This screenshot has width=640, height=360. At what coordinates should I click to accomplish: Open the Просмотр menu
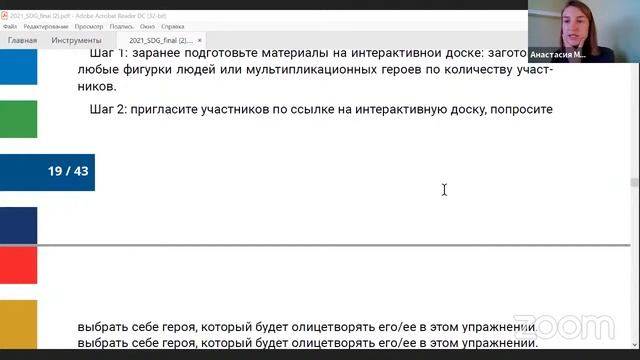coord(89,27)
